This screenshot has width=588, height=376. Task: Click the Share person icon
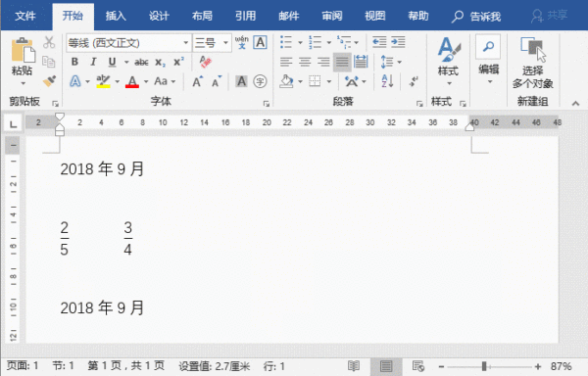click(537, 16)
